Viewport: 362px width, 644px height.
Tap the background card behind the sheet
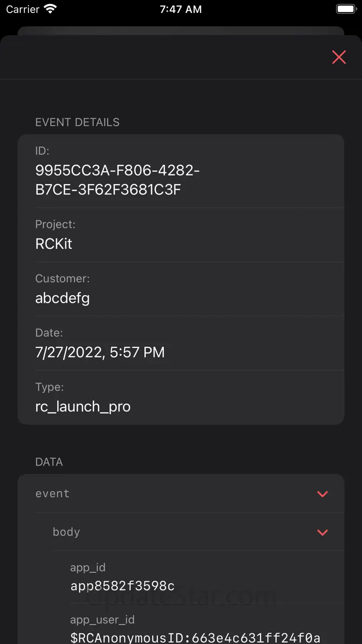point(181,30)
